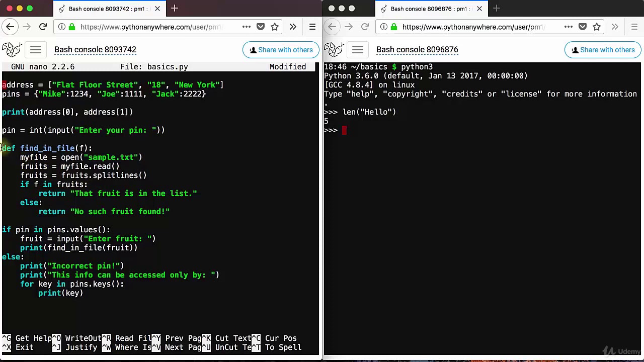Open Firefox hamburger menu in right window
This screenshot has width=644, height=362.
(x=634, y=27)
